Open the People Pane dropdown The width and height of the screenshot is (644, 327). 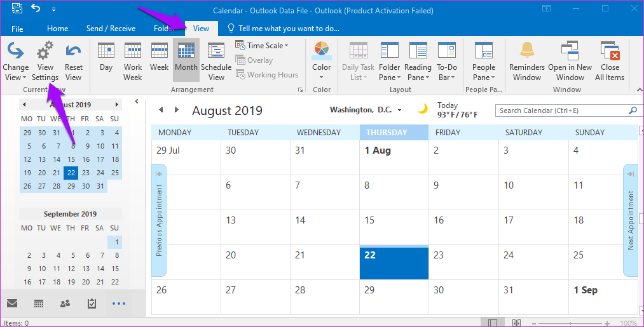pos(483,61)
